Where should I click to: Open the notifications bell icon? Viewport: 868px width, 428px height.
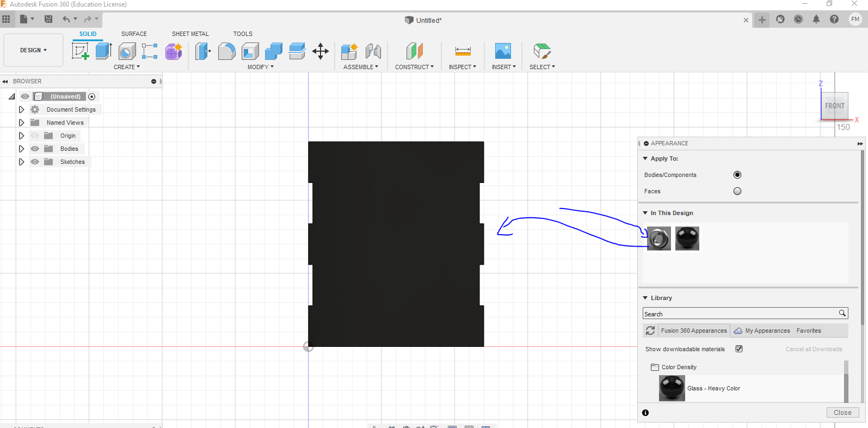[x=816, y=20]
